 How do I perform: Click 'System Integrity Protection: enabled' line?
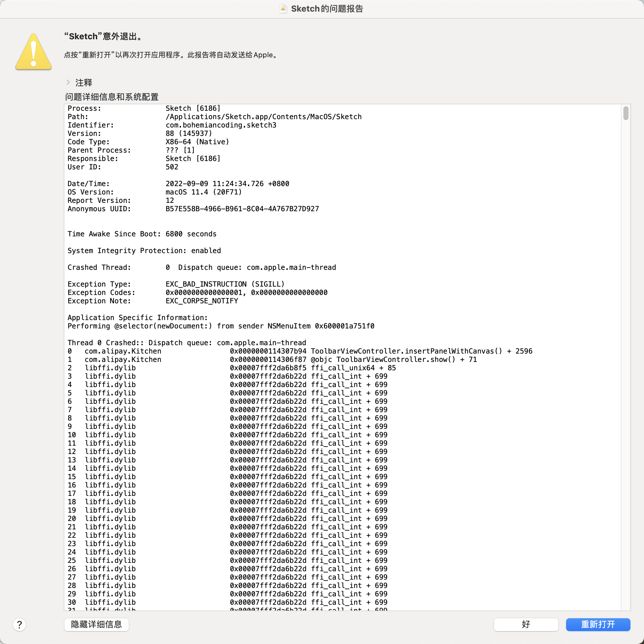click(x=144, y=251)
